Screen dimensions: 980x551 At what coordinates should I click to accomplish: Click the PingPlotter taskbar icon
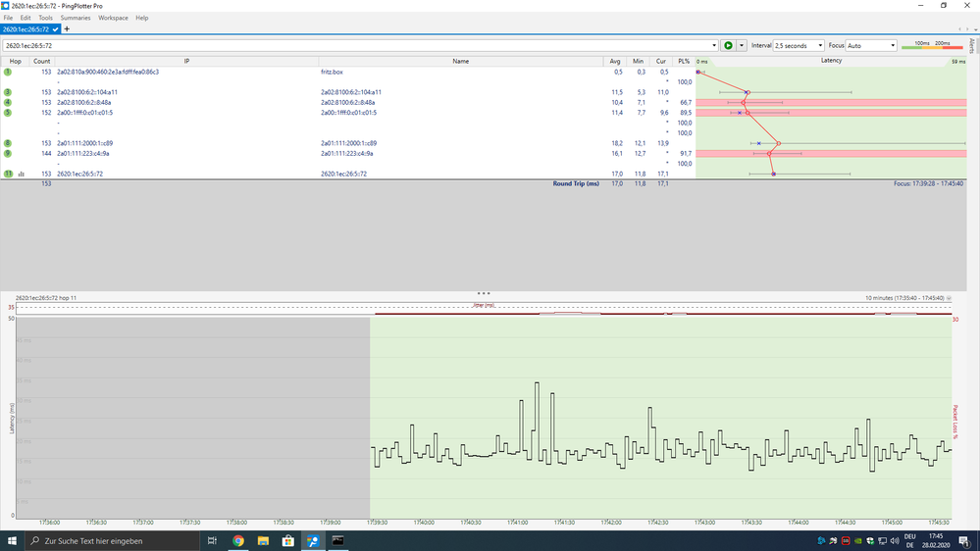313,541
